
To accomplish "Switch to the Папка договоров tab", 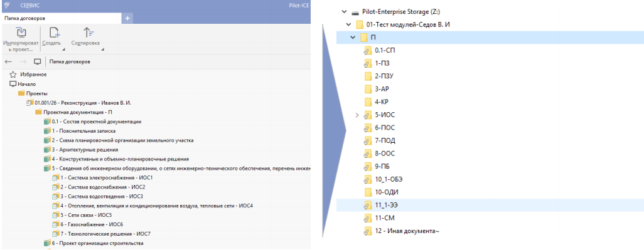I will pos(24,18).
